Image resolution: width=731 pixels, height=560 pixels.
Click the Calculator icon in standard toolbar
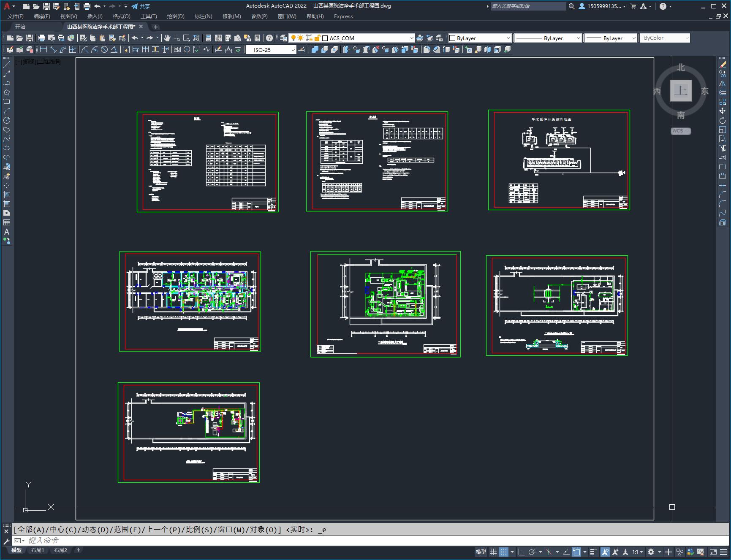(257, 38)
